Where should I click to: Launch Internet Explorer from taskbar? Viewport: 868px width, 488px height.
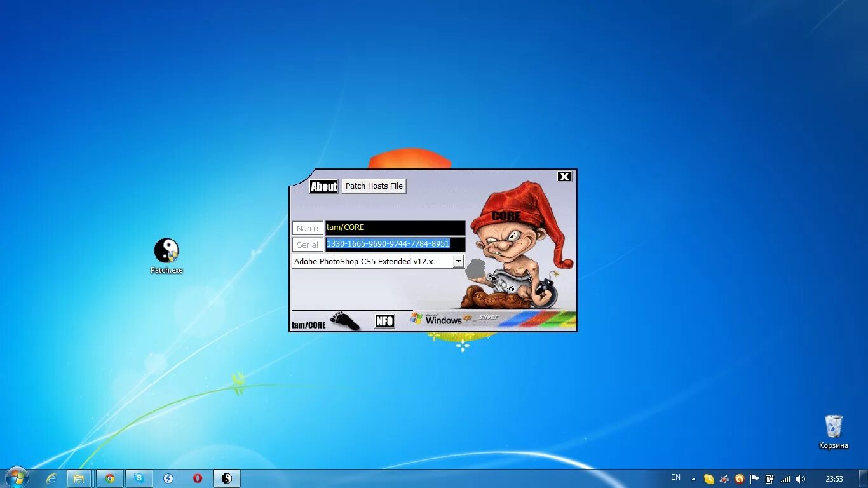[x=51, y=478]
